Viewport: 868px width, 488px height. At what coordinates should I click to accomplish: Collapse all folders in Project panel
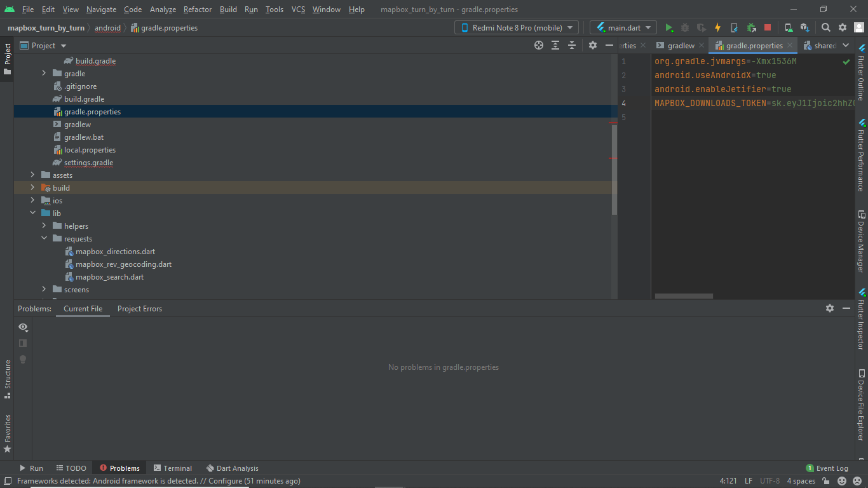click(x=572, y=45)
